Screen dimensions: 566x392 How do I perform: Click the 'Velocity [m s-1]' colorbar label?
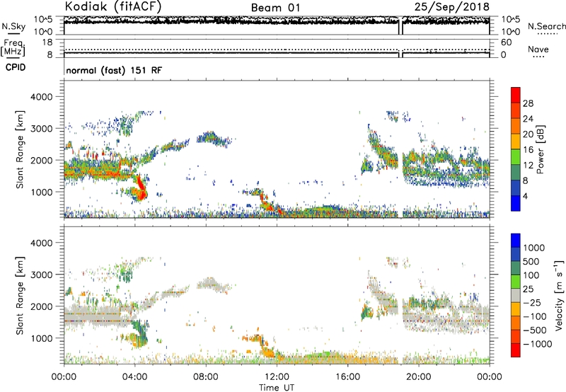click(559, 295)
